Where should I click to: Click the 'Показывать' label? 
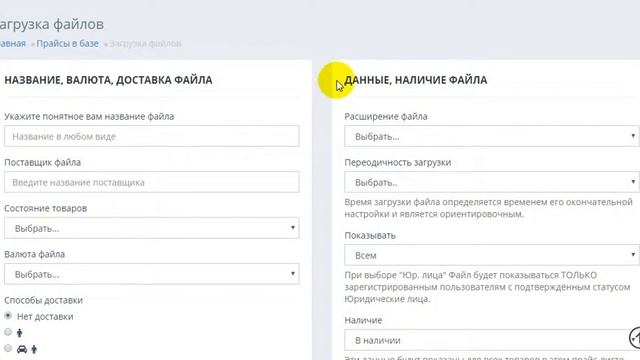coord(370,236)
